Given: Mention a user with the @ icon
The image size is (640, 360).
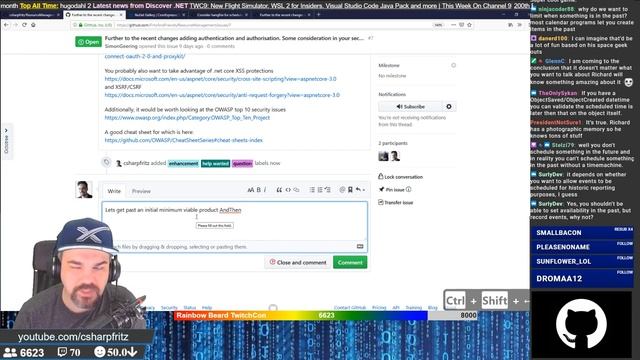Looking at the screenshot, I should coord(342,190).
